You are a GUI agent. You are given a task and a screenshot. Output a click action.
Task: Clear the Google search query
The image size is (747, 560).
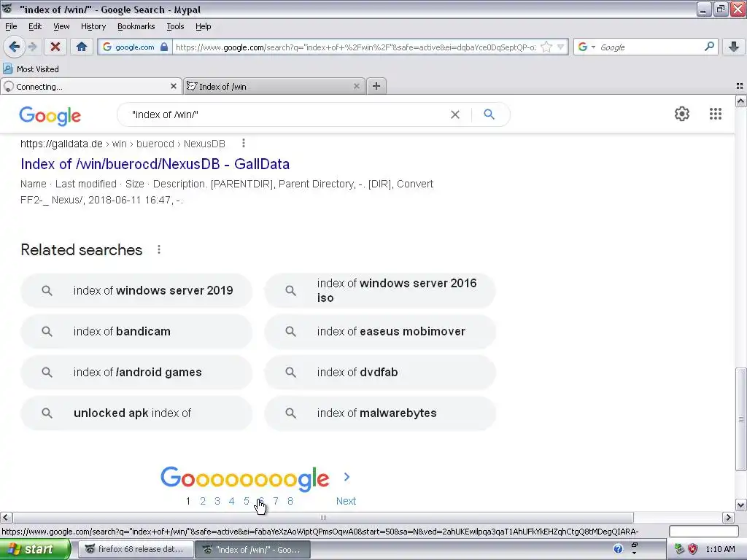(455, 114)
